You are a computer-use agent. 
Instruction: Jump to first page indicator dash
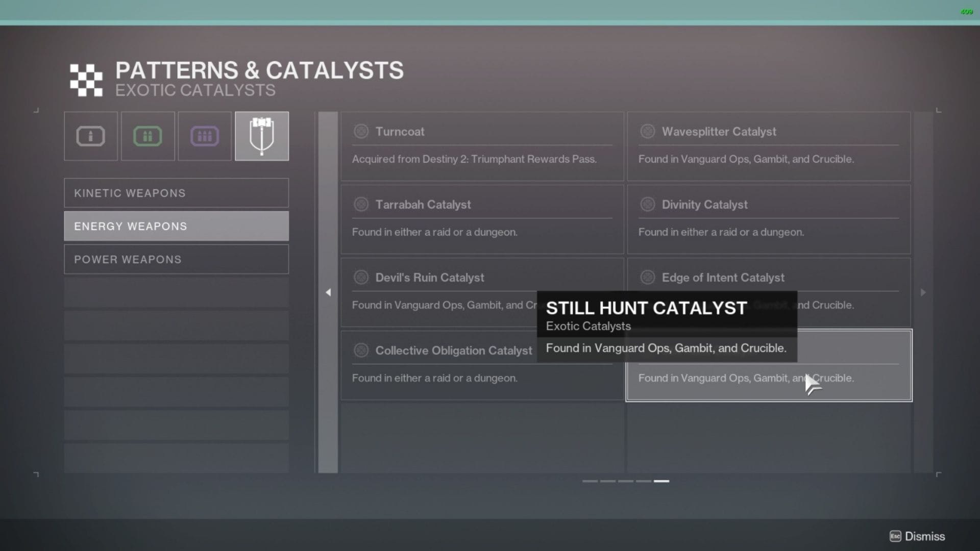pos(590,481)
